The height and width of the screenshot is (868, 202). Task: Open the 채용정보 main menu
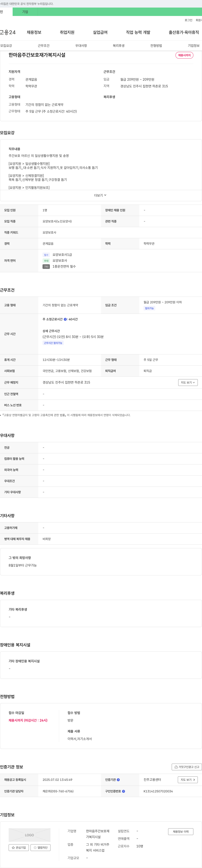click(x=34, y=32)
